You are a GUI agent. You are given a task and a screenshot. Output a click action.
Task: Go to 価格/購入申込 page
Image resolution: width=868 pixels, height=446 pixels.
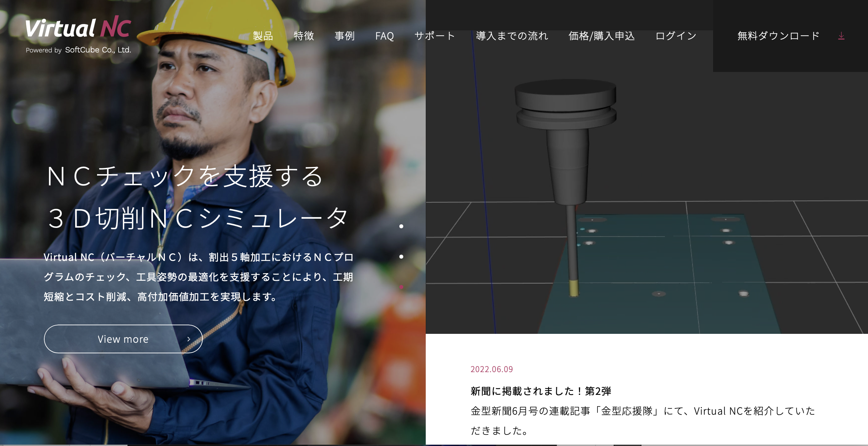click(601, 36)
